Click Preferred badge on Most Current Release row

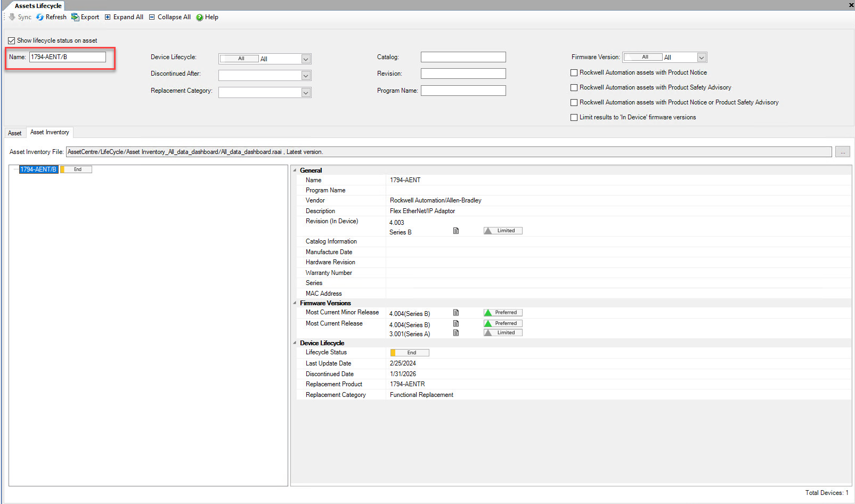pos(503,323)
